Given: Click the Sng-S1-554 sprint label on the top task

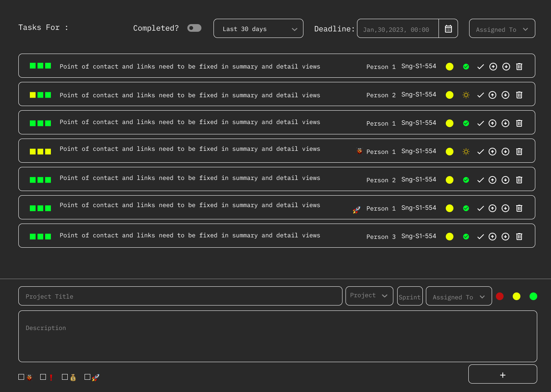Looking at the screenshot, I should coord(418,66).
